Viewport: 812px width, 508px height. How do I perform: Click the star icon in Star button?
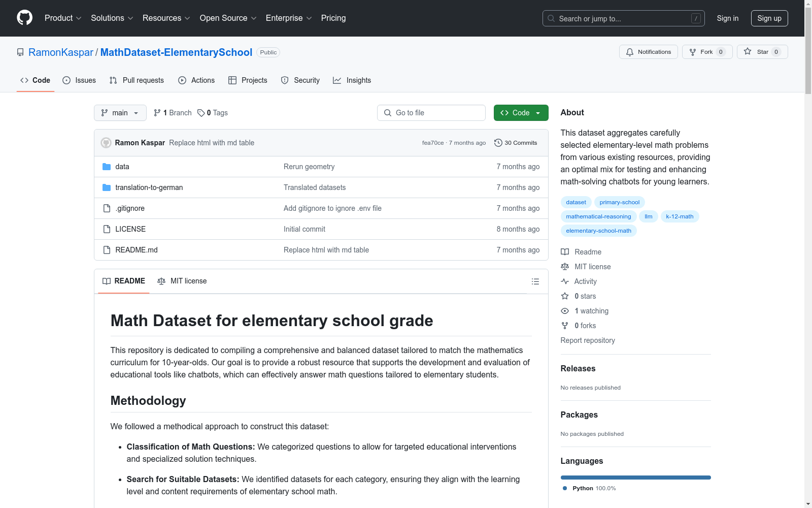pos(748,51)
